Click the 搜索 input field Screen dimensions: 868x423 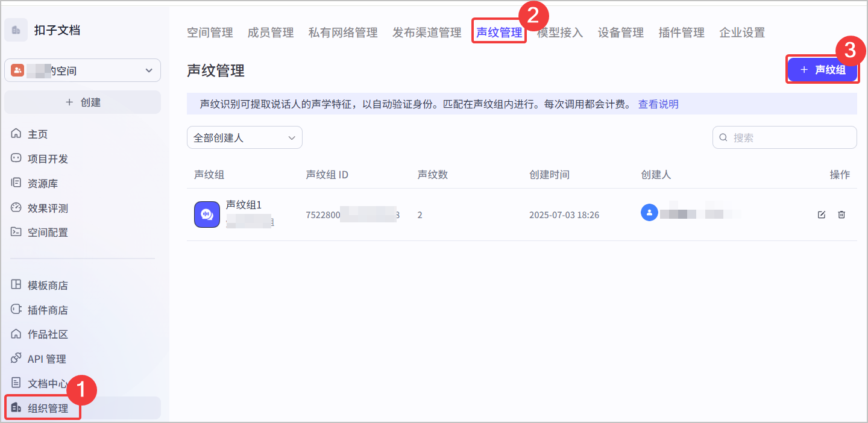pos(785,137)
